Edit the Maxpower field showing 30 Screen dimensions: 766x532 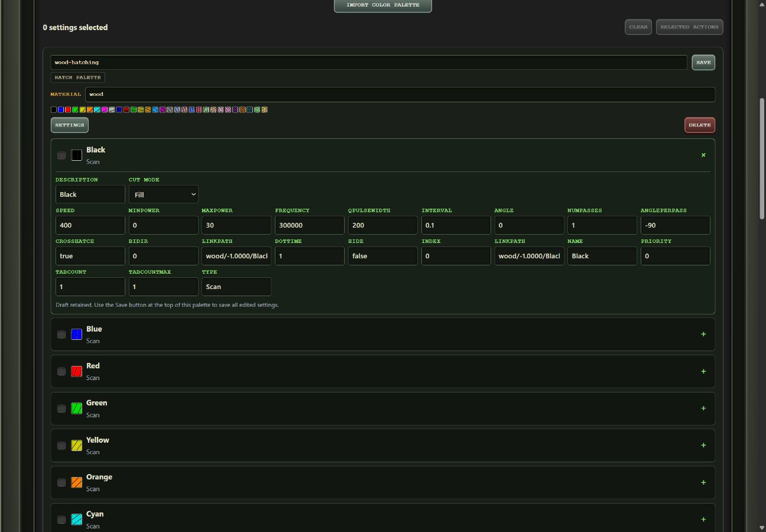click(236, 225)
